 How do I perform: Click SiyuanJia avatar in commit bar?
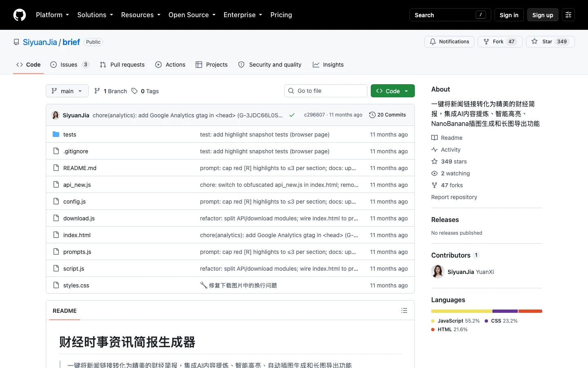tap(56, 115)
